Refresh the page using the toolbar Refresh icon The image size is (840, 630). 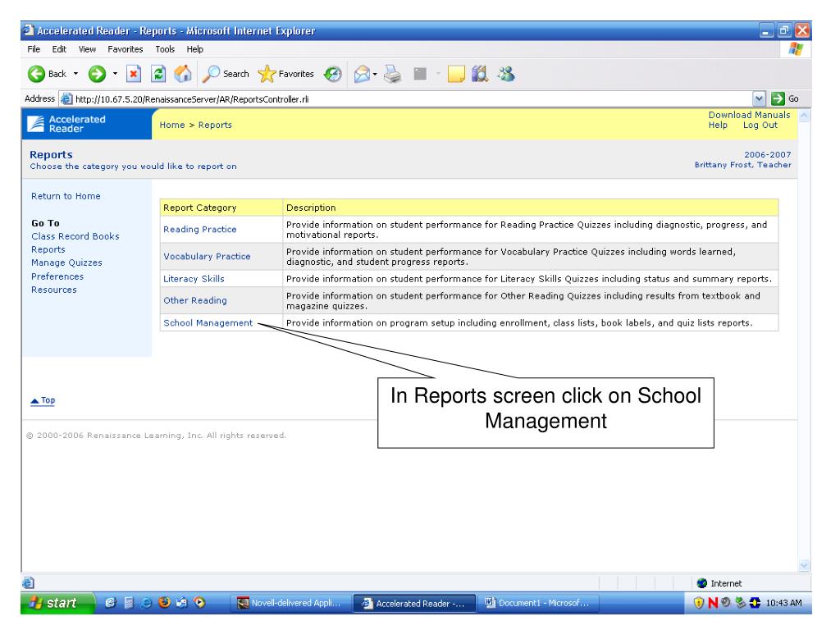158,74
